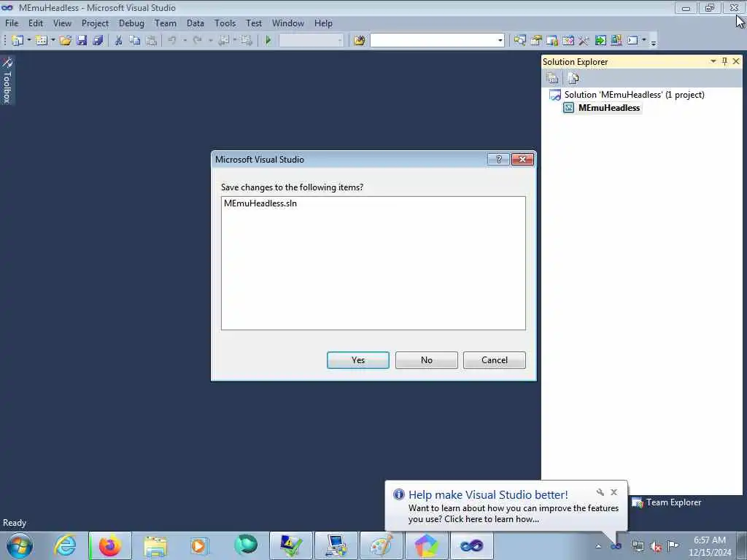The height and width of the screenshot is (560, 747).
Task: Click the Cut scissors icon
Action: pos(119,41)
